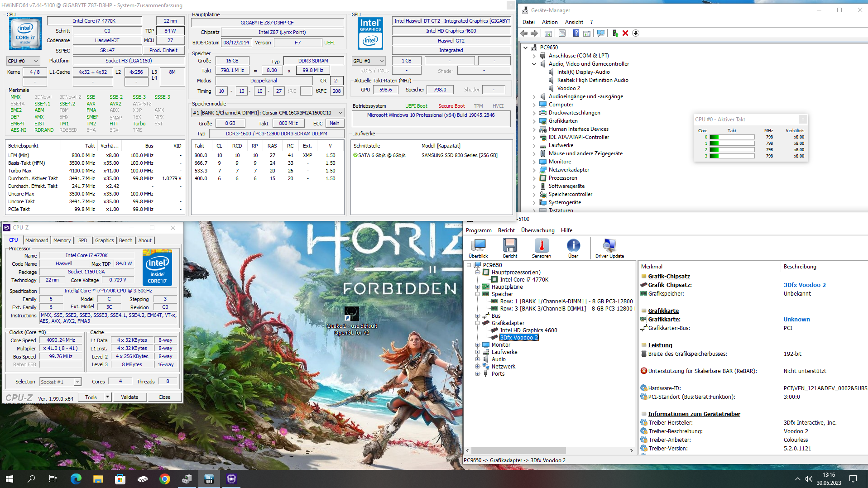Open the memory module selector dropdown
Viewport: 868px width, 488px height.
tap(268, 113)
